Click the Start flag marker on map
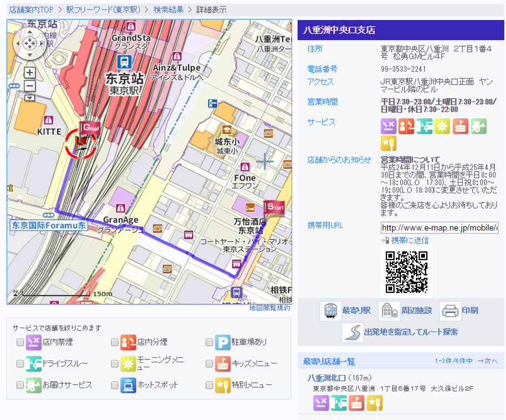This screenshot has height=420, width=506. pos(274,208)
